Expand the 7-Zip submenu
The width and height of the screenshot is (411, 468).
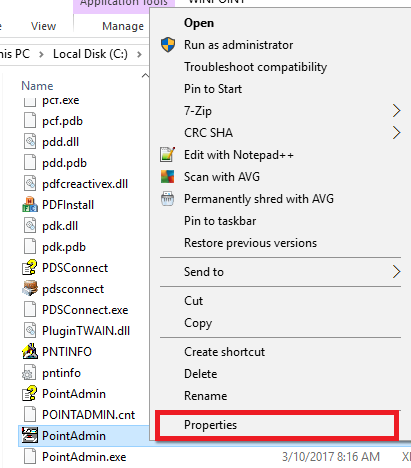[396, 111]
